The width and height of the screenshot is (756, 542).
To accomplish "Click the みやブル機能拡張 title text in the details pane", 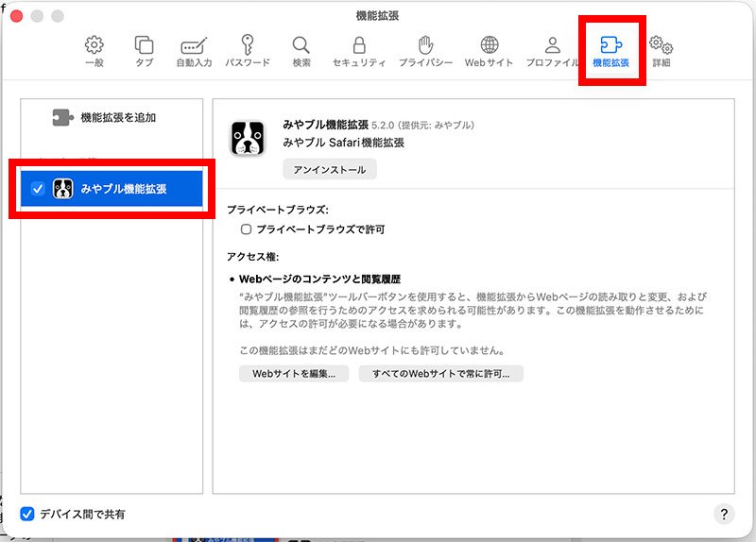I will pos(325,125).
